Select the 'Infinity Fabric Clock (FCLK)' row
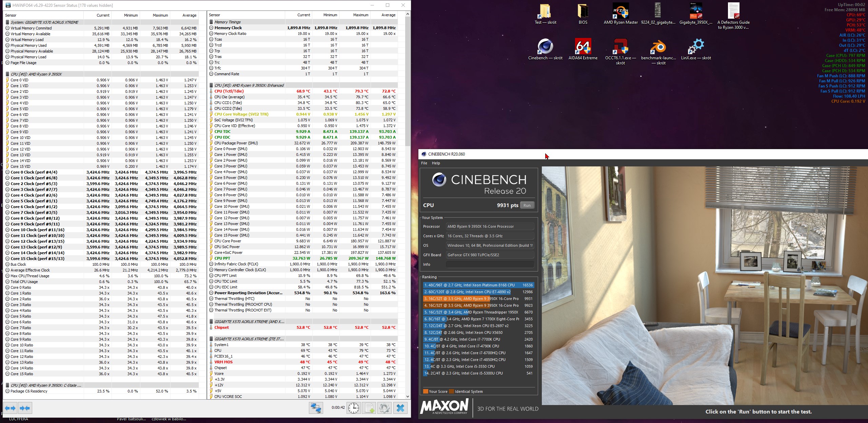The width and height of the screenshot is (868, 423). (303, 264)
